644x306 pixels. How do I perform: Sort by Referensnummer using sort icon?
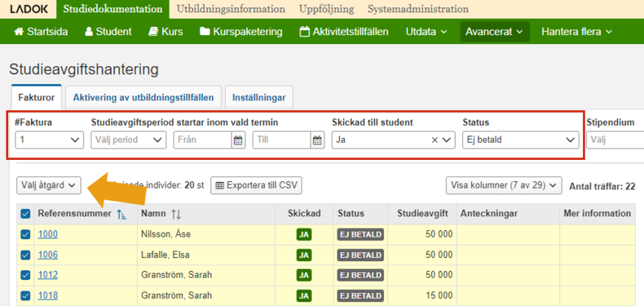[x=121, y=214]
